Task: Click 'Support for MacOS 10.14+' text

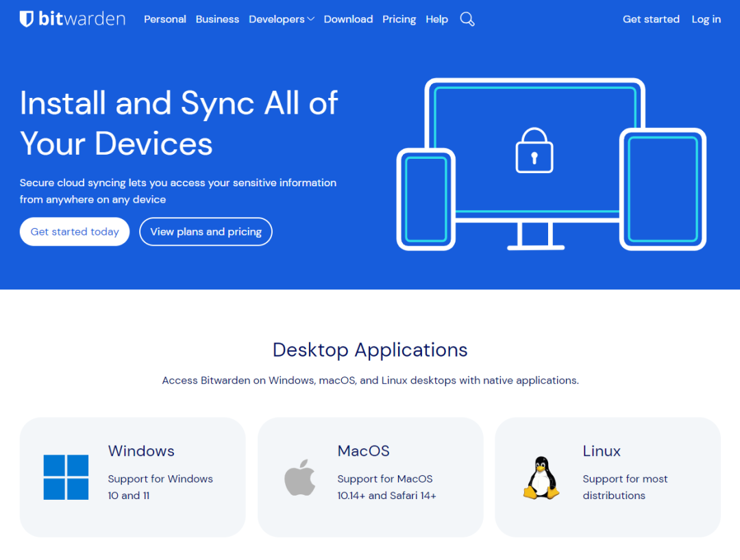Action: tap(386, 487)
